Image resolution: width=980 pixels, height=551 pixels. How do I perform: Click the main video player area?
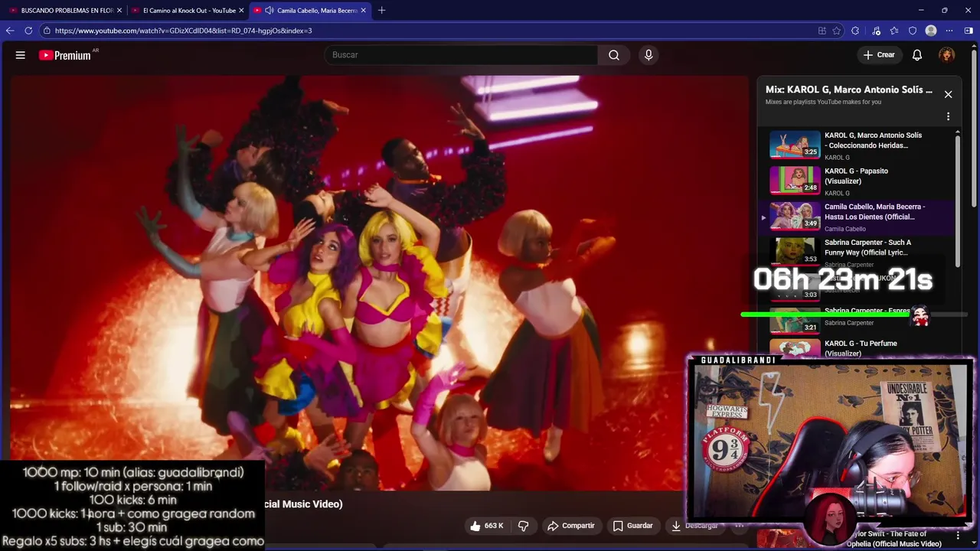pos(379,283)
